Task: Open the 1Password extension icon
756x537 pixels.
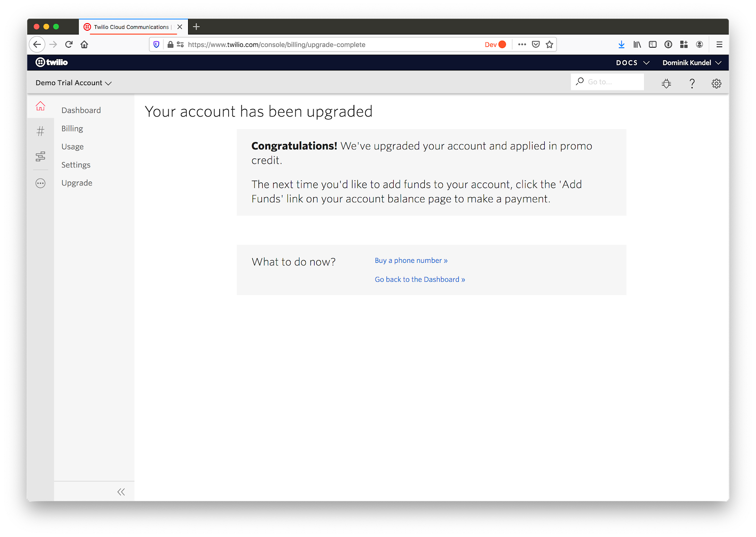Action: pos(668,44)
